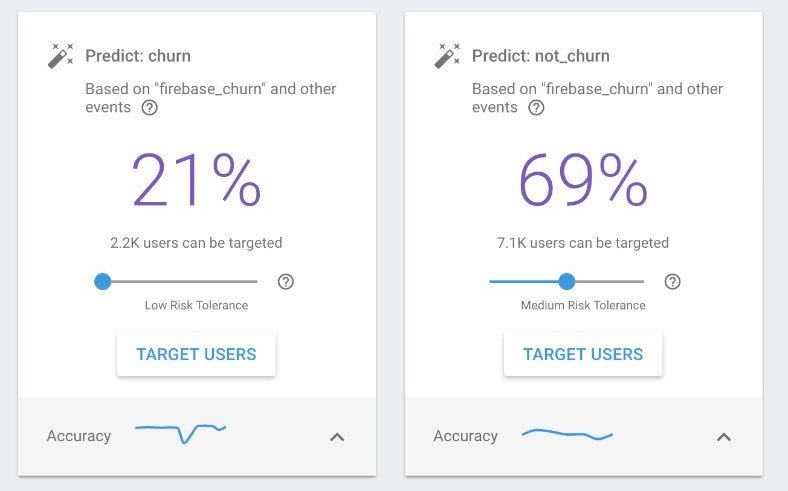This screenshot has height=491, width=788.
Task: Select the "Predict: not_churn" card title
Action: (x=540, y=56)
